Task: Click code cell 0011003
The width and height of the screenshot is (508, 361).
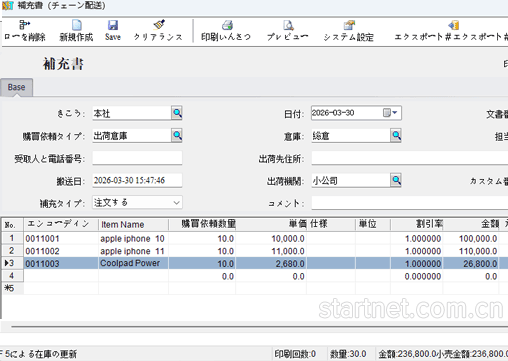Action: pos(61,264)
